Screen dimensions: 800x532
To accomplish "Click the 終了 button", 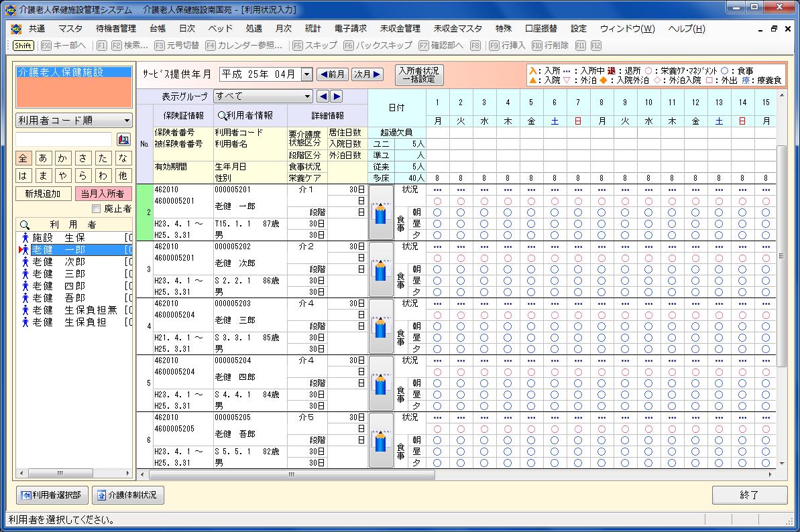I will [749, 495].
